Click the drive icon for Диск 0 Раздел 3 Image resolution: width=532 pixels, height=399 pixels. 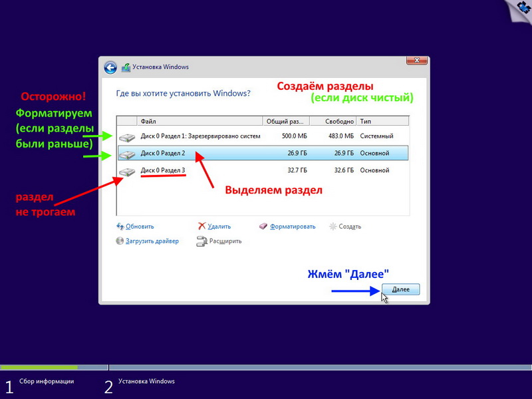(127, 172)
